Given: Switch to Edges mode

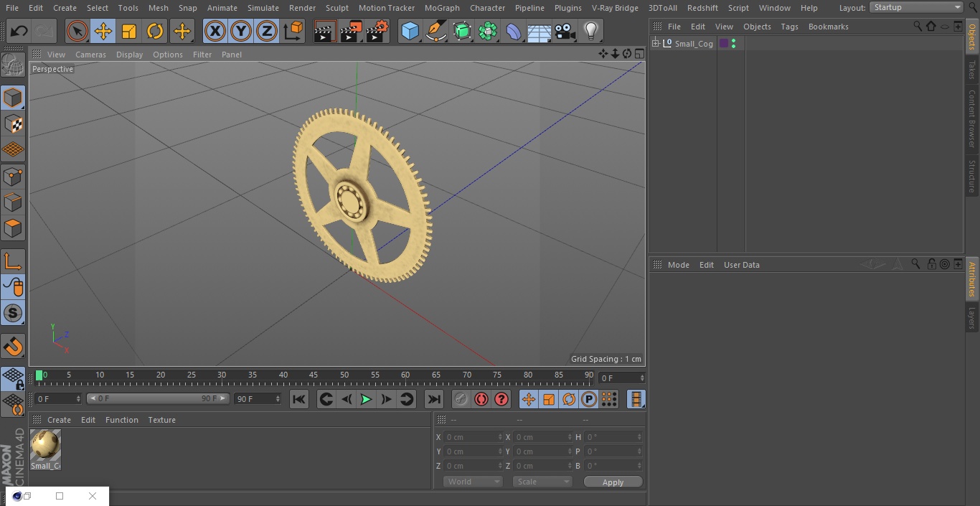Looking at the screenshot, I should click(x=13, y=202).
